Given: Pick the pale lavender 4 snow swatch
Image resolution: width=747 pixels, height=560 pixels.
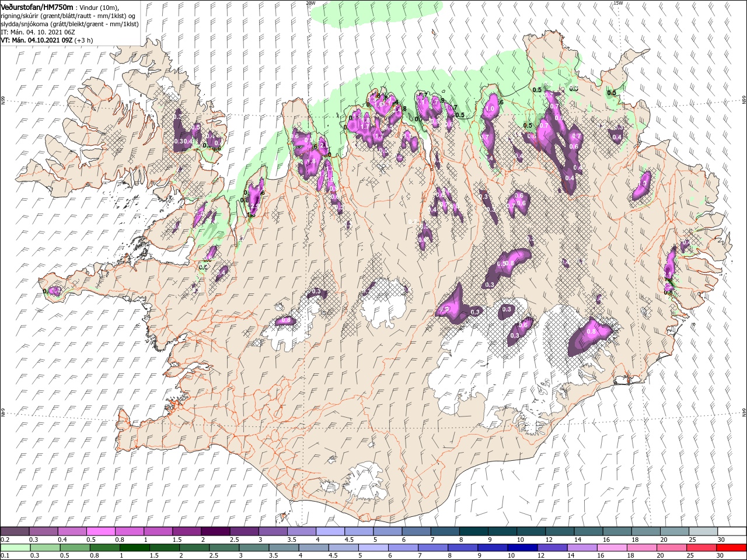Looking at the screenshot, I should pyautogui.click(x=330, y=531).
